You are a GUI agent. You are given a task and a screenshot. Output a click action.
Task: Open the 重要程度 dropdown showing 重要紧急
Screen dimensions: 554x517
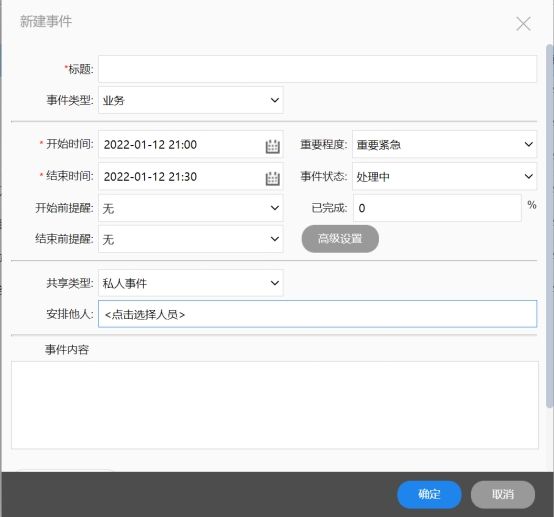[x=444, y=144]
